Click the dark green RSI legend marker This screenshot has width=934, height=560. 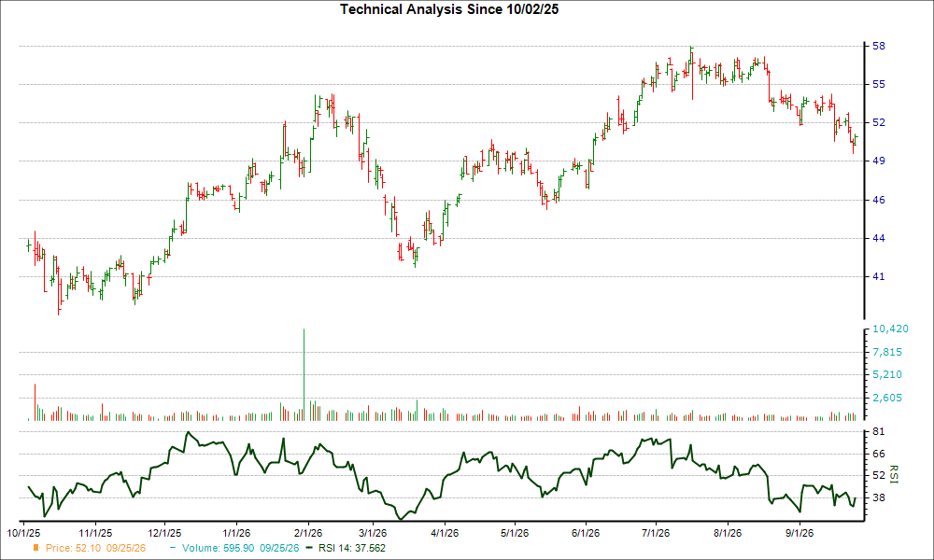tap(309, 548)
